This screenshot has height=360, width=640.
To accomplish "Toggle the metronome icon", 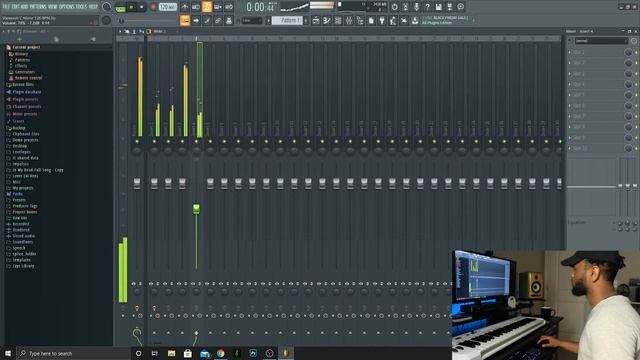I will 185,7.
